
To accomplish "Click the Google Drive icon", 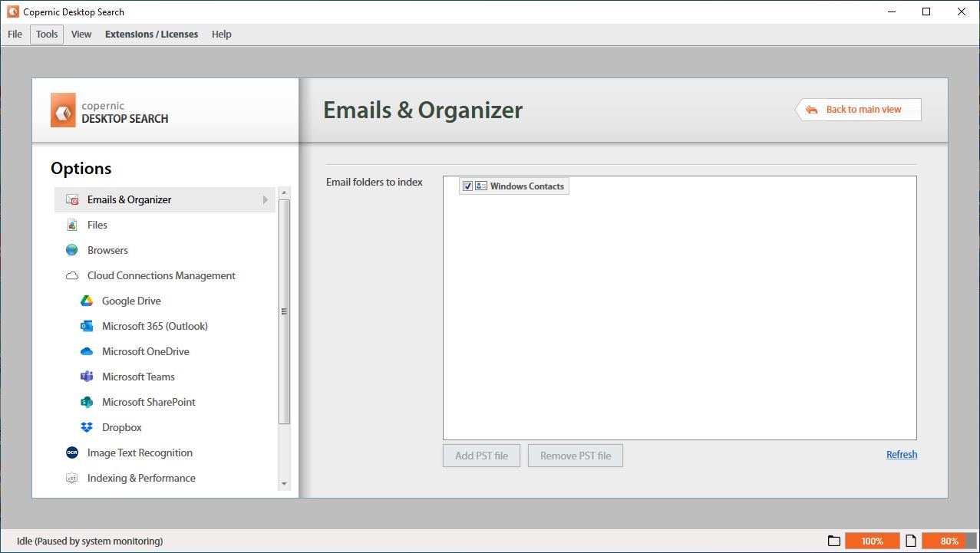I will (x=87, y=301).
